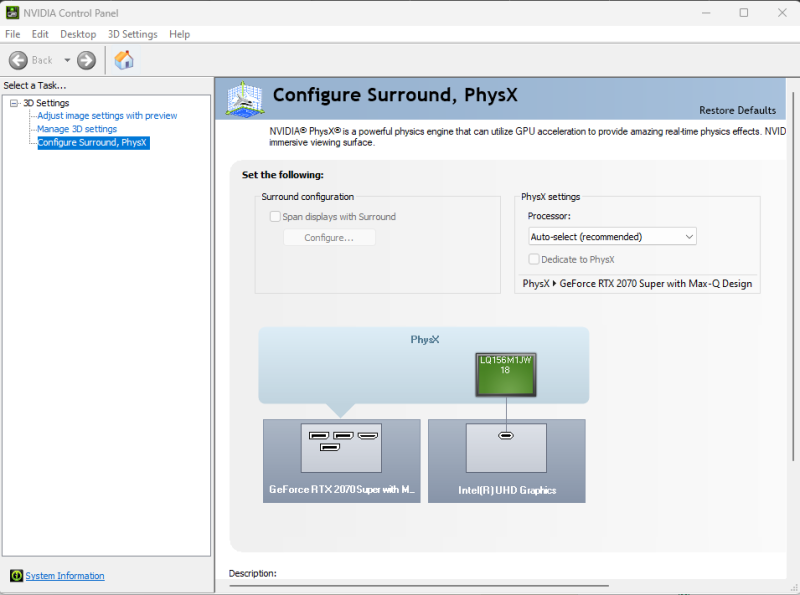Maximize the NVIDIA Control Panel window
Image resolution: width=800 pixels, height=595 pixels.
tap(744, 13)
